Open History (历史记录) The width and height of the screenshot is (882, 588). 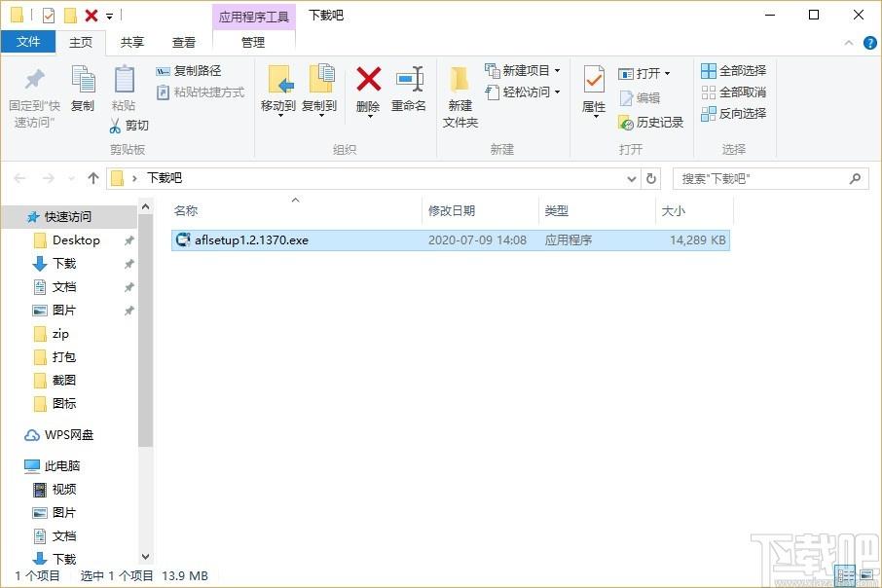[651, 122]
